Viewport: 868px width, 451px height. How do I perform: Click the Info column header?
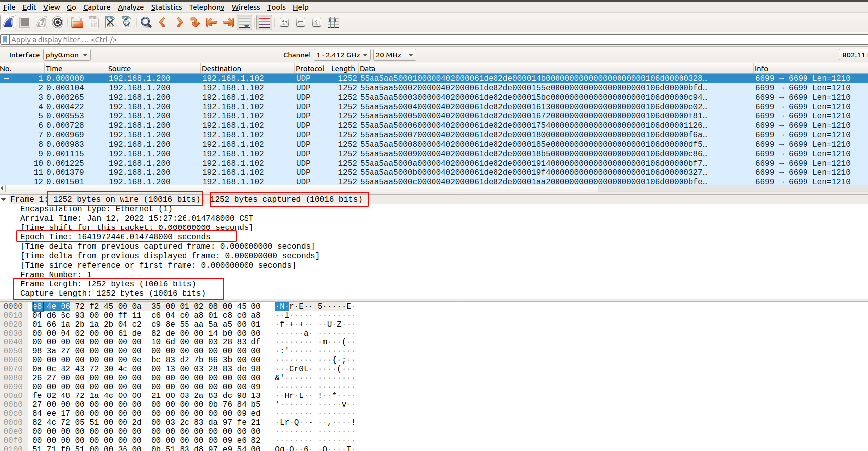(810, 68)
